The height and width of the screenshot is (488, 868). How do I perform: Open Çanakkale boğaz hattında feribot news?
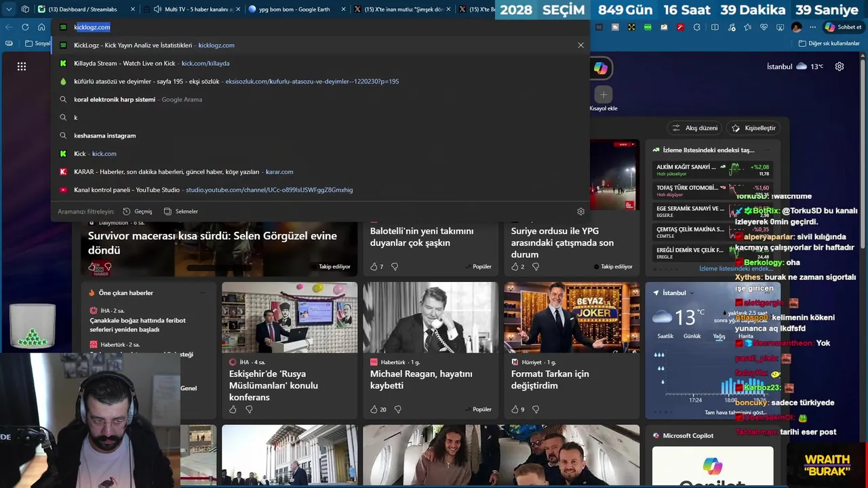coord(138,325)
